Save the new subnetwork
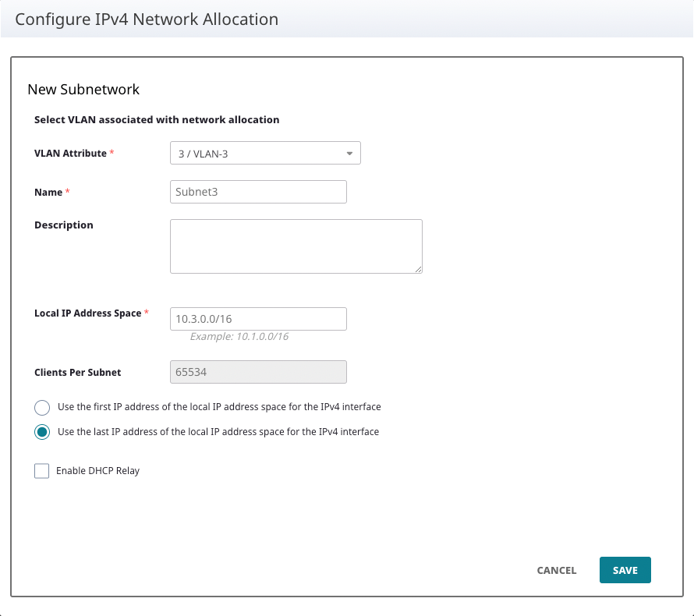The width and height of the screenshot is (694, 616). [x=625, y=570]
